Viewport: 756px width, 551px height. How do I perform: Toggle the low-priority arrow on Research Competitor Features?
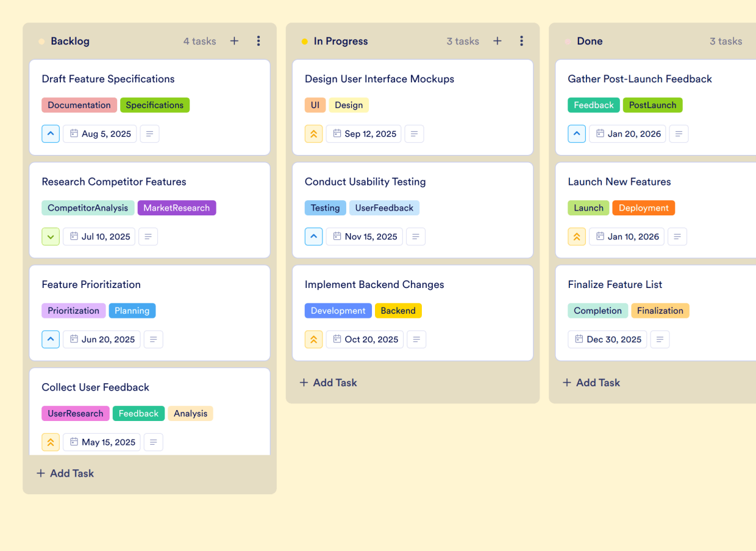click(x=51, y=236)
